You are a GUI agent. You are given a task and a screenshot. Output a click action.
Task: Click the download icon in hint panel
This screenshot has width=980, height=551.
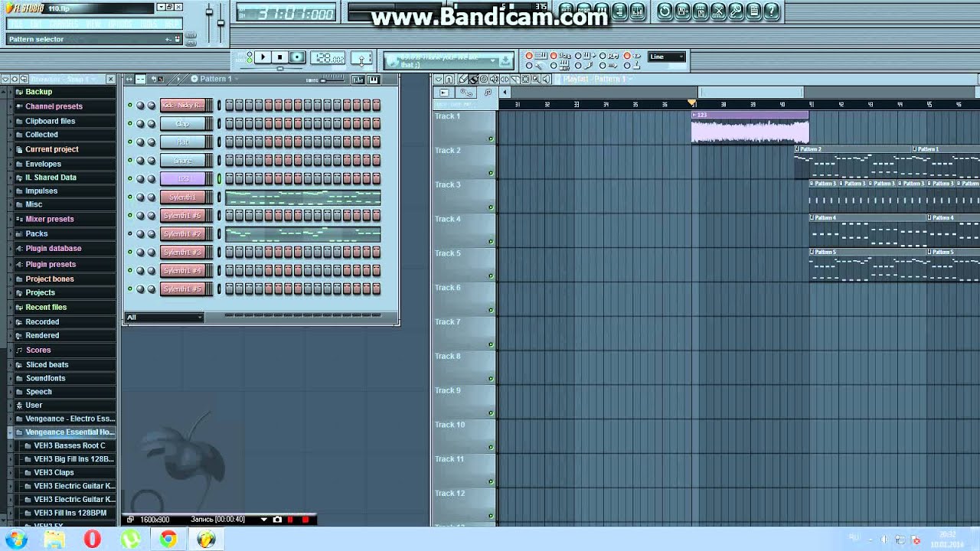coord(505,61)
